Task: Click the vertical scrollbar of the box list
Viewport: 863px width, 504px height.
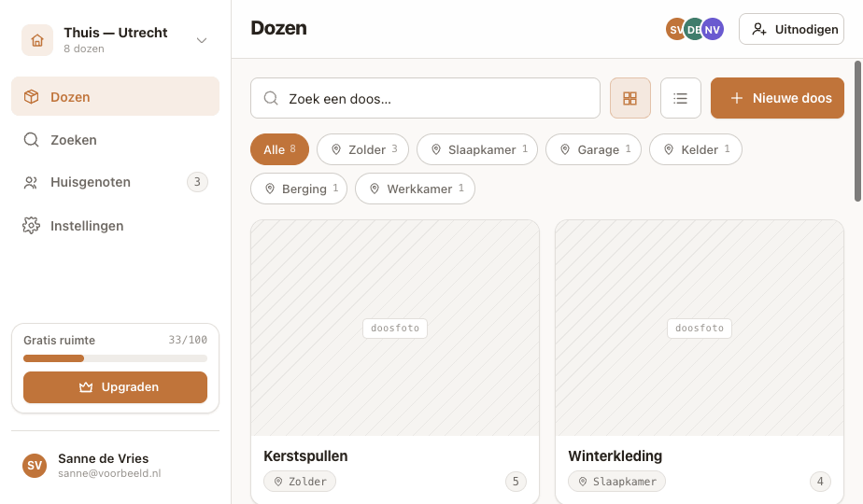Action: 857,131
